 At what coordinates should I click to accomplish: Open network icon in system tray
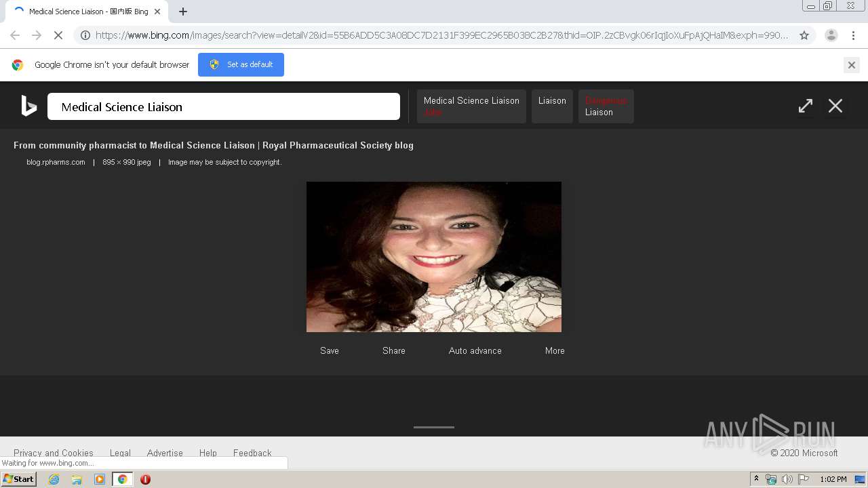771,479
